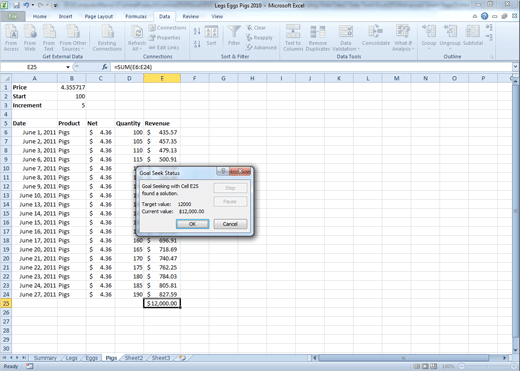Switch to the Insert ribbon tab
The width and height of the screenshot is (520, 371).
coord(65,16)
